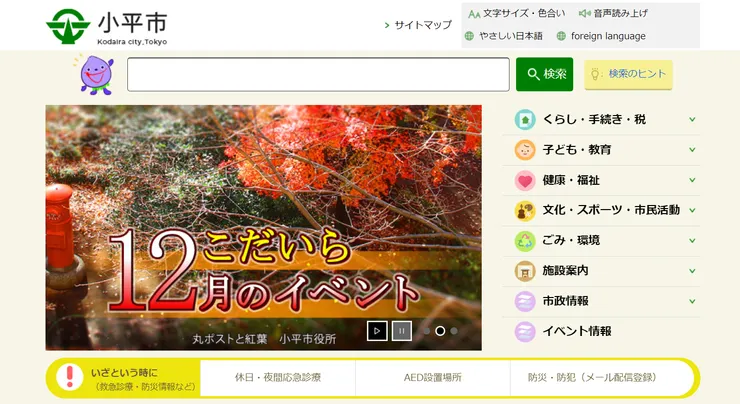
Task: Expand the 市政情報 chevron
Action: 692,301
